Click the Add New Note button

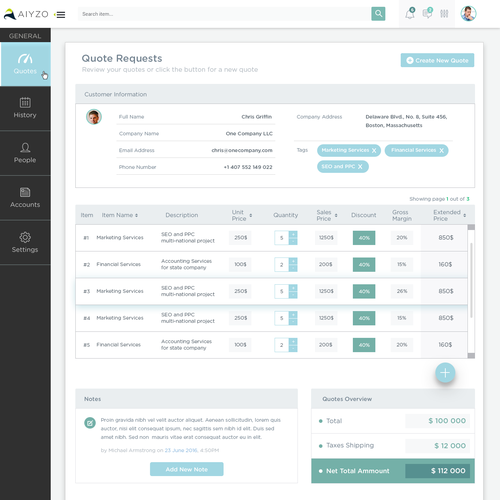point(187,469)
